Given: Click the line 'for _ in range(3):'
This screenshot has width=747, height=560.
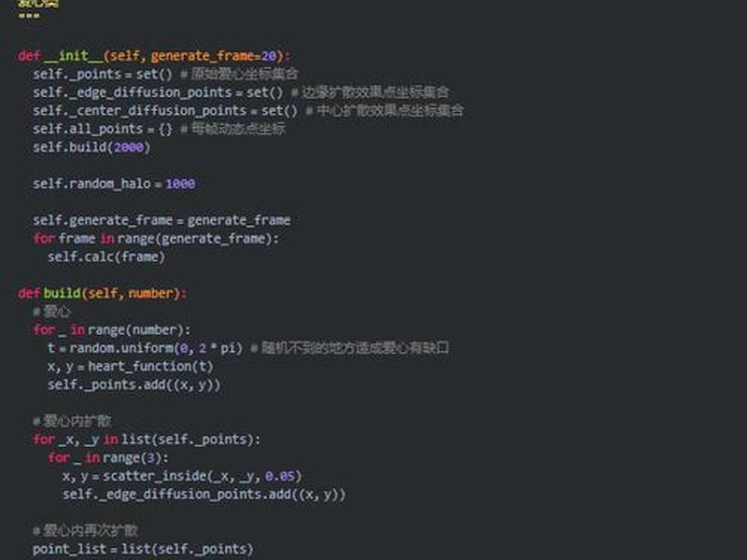Looking at the screenshot, I should click(108, 458).
